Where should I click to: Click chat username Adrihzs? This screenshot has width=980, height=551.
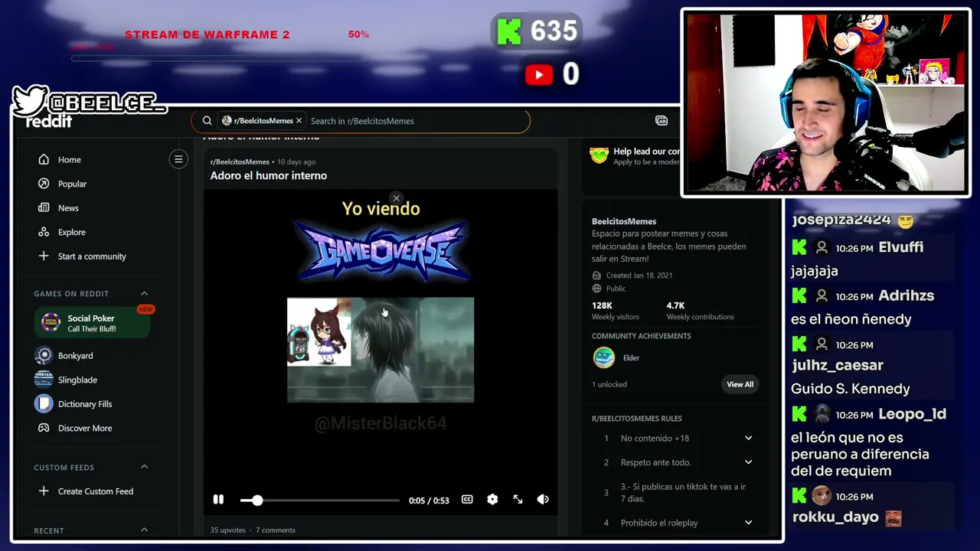pyautogui.click(x=906, y=295)
